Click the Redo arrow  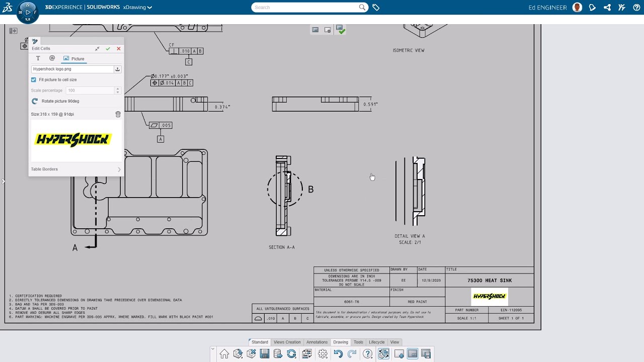[x=352, y=354]
